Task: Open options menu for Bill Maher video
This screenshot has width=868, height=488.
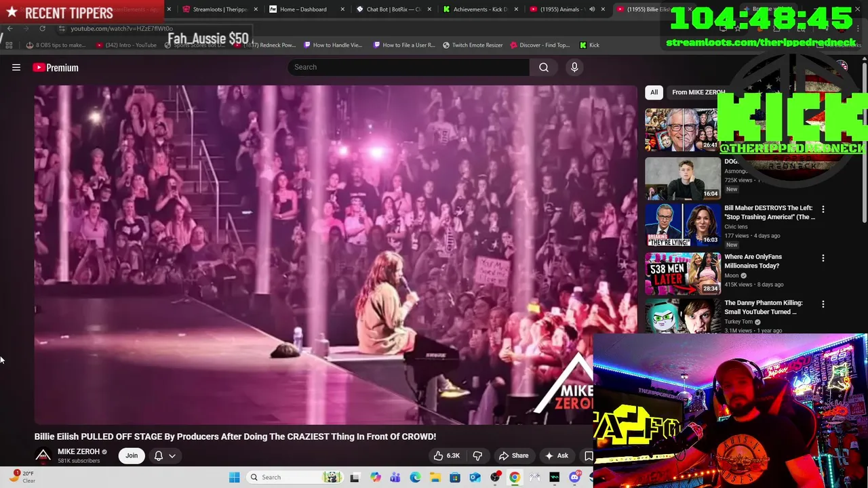Action: [x=823, y=209]
